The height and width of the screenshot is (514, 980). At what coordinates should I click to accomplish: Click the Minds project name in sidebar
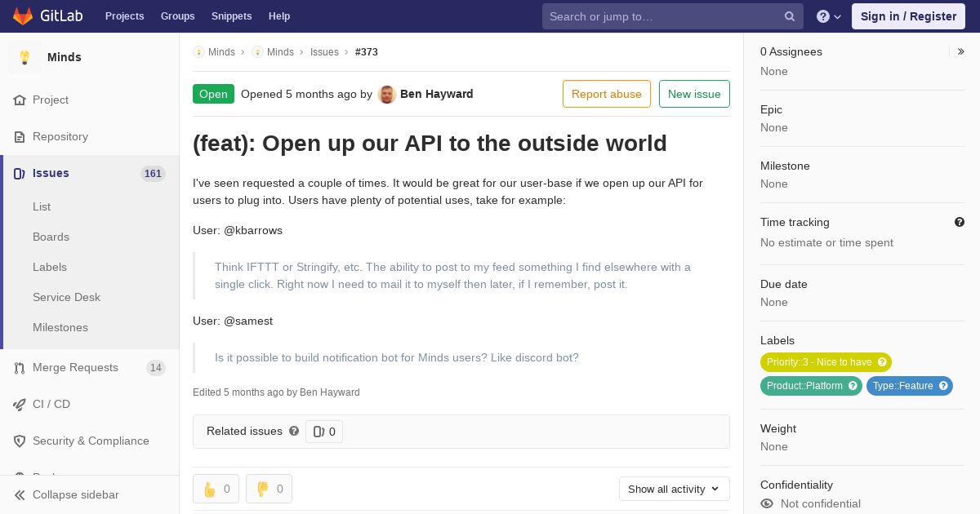65,57
